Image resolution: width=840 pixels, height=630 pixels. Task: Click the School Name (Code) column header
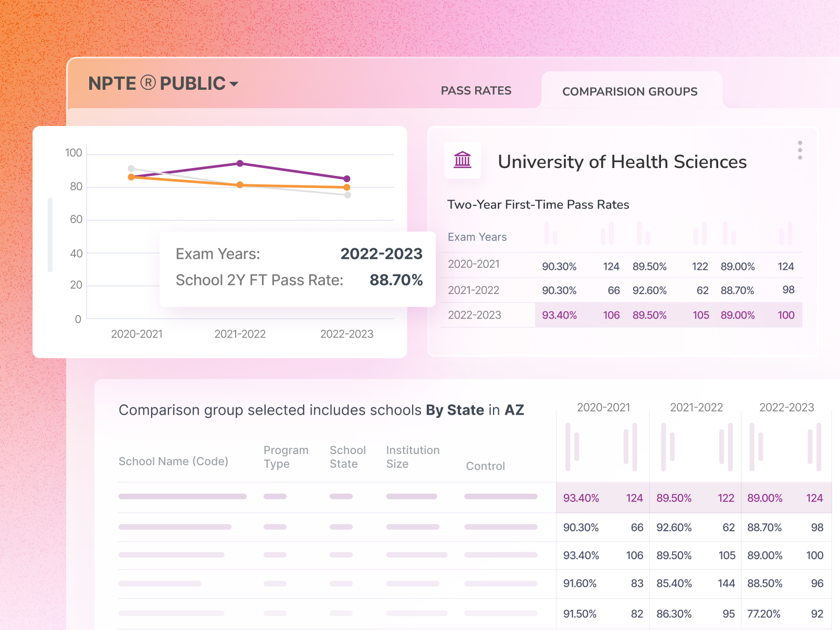tap(174, 461)
